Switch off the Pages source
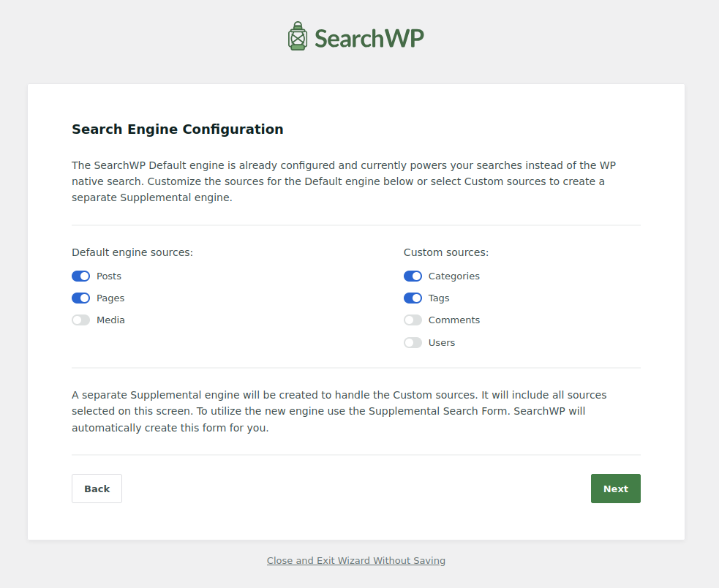 (80, 298)
